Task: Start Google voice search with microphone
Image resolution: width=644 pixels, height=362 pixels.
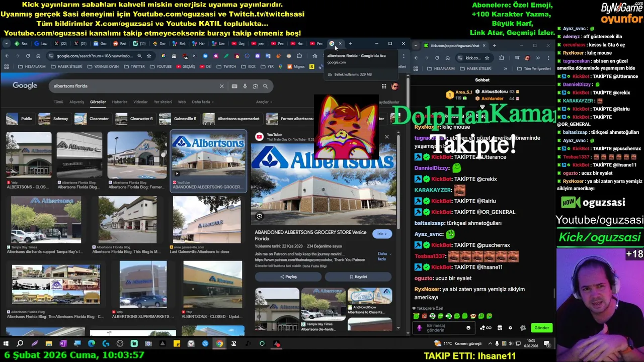Action: 245,86
